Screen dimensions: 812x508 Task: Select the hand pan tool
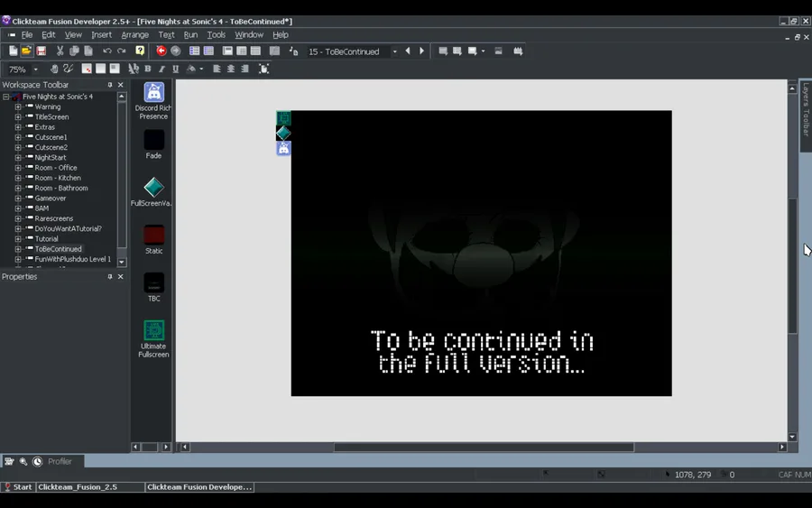point(54,69)
